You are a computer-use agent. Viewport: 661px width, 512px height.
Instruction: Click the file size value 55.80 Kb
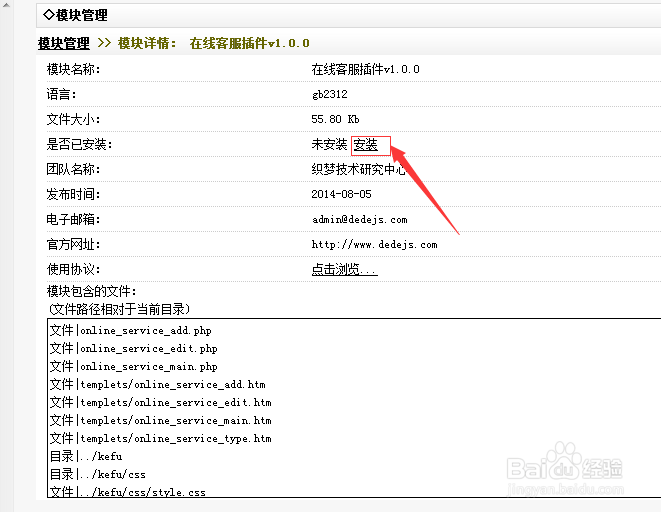335,119
